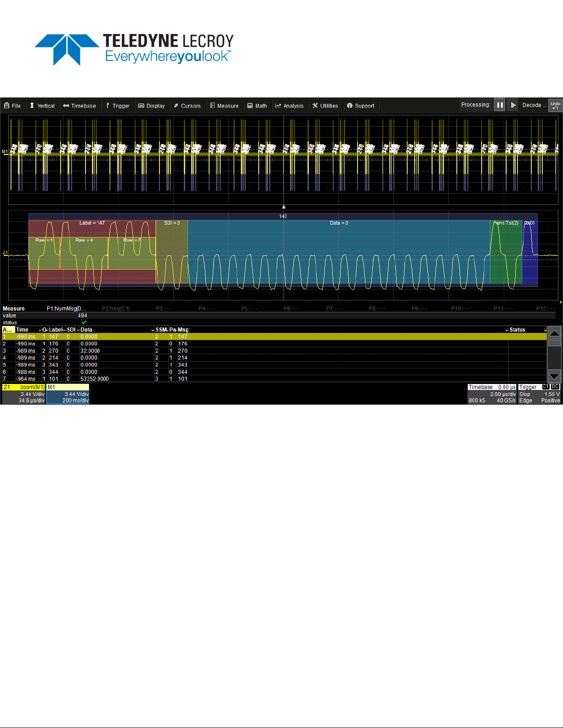Select table row 6 with label 344

[274, 372]
